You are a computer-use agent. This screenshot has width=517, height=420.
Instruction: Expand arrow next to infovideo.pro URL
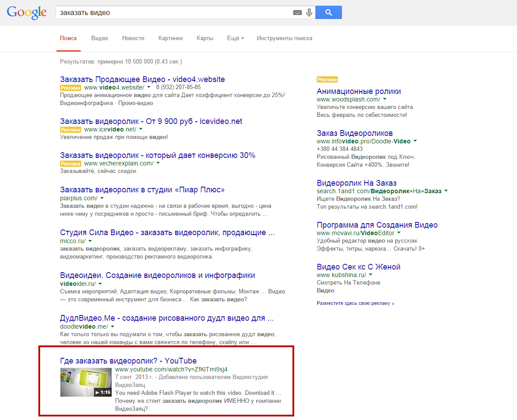pos(415,141)
